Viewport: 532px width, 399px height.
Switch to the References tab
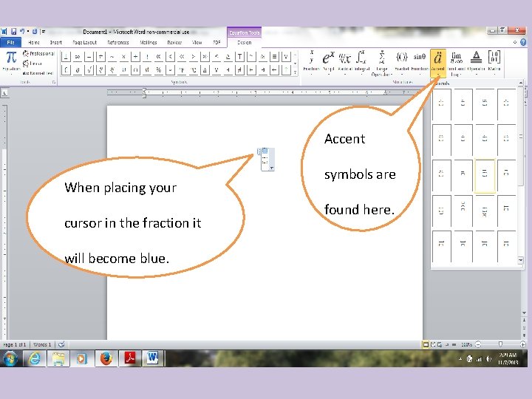(118, 42)
